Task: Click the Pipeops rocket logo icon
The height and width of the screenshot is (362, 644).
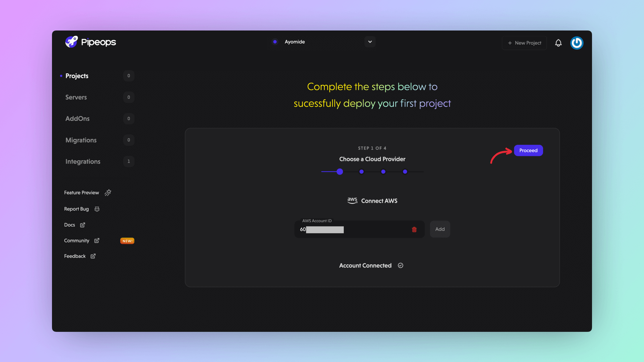Action: (71, 42)
